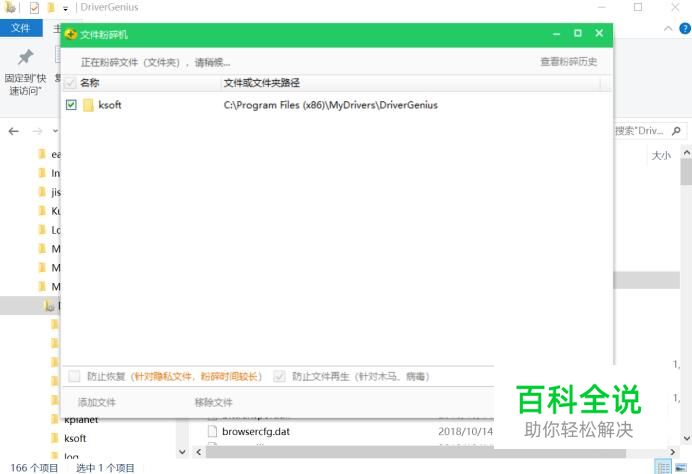The height and width of the screenshot is (474, 692).
Task: Click the ksoft folder icon in shredder list
Action: tap(88, 105)
